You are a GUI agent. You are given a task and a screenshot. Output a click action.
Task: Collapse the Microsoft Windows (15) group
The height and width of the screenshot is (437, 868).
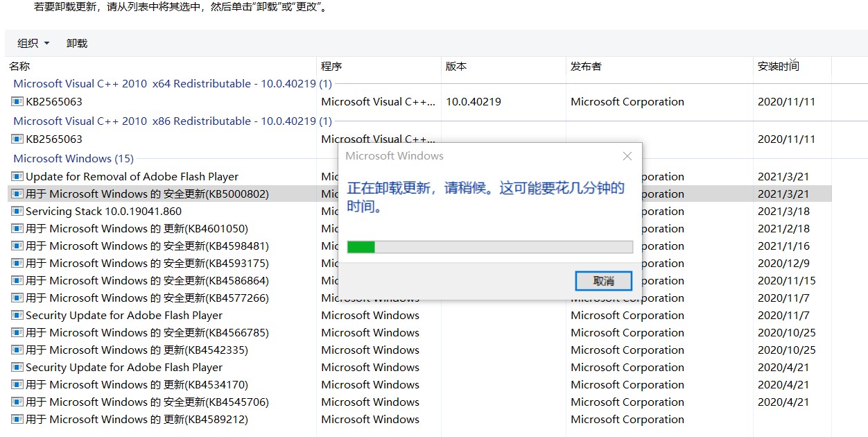click(x=73, y=158)
